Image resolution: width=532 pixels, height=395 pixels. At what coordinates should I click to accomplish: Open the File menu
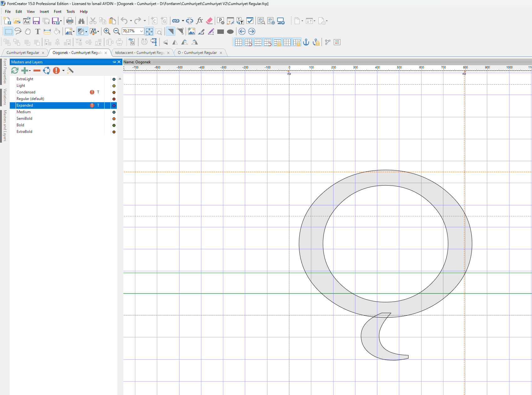(8, 12)
